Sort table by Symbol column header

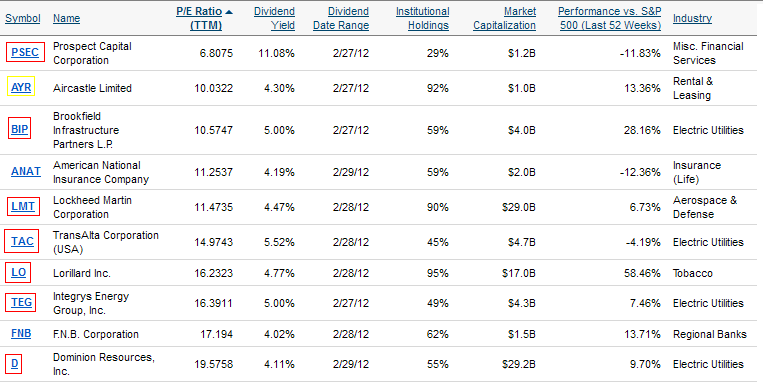[22, 18]
